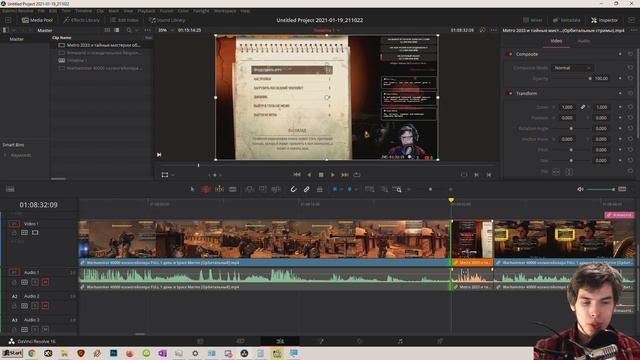This screenshot has width=640, height=360.
Task: Select the arrow Selection mode tool
Action: 192,189
